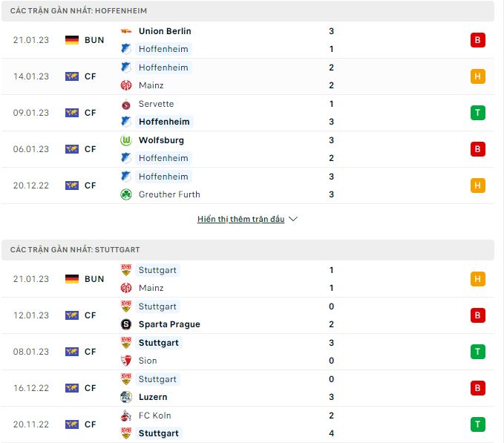
Task: Click orange H badge for Hoffenheim vs Mainz
Action: 477,76
